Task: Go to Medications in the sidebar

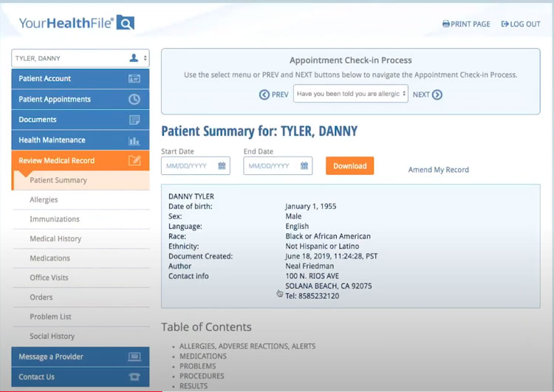Action: pos(50,258)
